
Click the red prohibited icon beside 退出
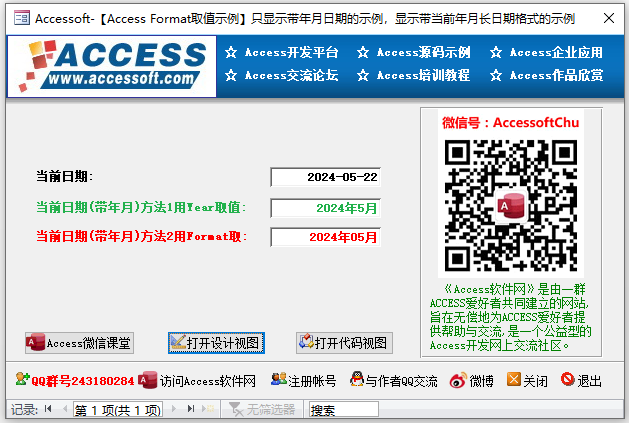tap(568, 379)
